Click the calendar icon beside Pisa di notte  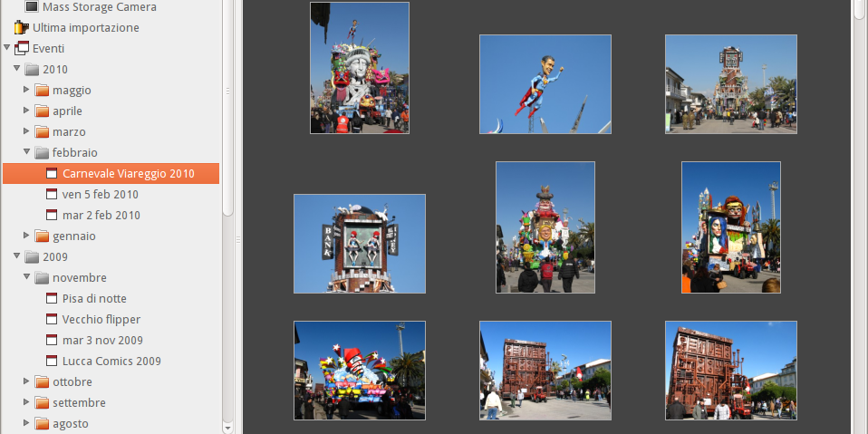coord(52,299)
